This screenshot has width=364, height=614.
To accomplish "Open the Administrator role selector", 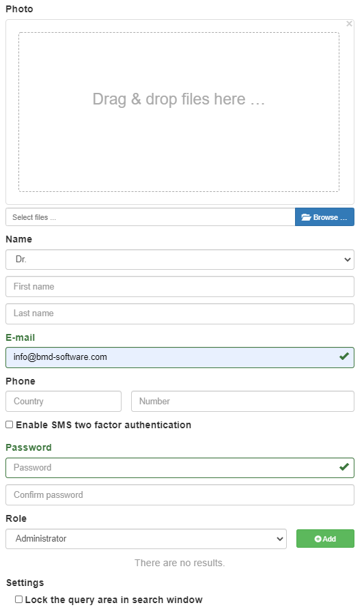I will point(146,539).
